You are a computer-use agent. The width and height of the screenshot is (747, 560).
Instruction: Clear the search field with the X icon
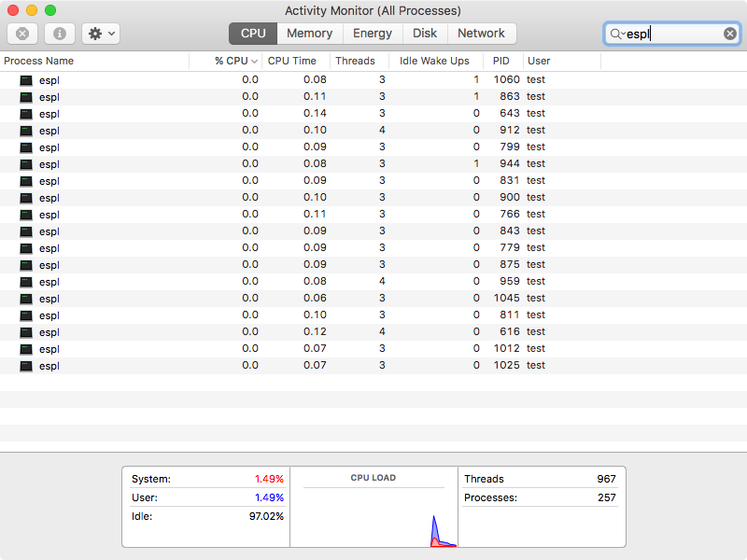pyautogui.click(x=730, y=34)
